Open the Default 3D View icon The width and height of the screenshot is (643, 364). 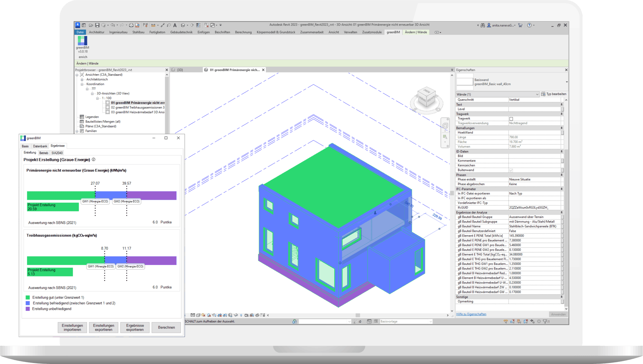tap(183, 25)
